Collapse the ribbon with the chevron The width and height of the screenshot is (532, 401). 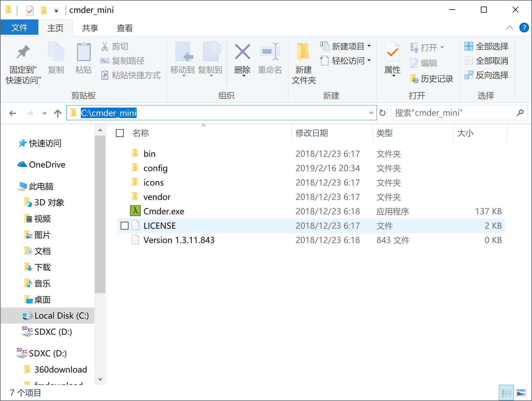point(510,28)
